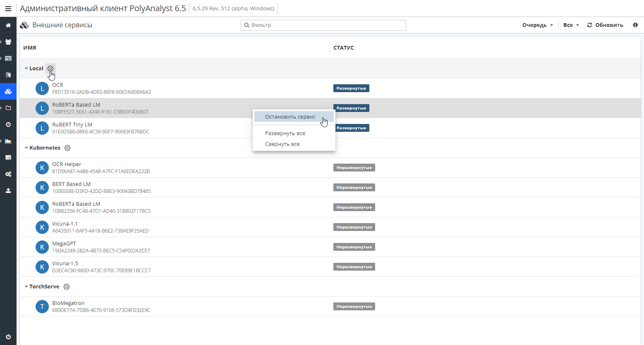Open the clock scheduler sidebar icon
This screenshot has width=644, height=345.
pos(8,124)
